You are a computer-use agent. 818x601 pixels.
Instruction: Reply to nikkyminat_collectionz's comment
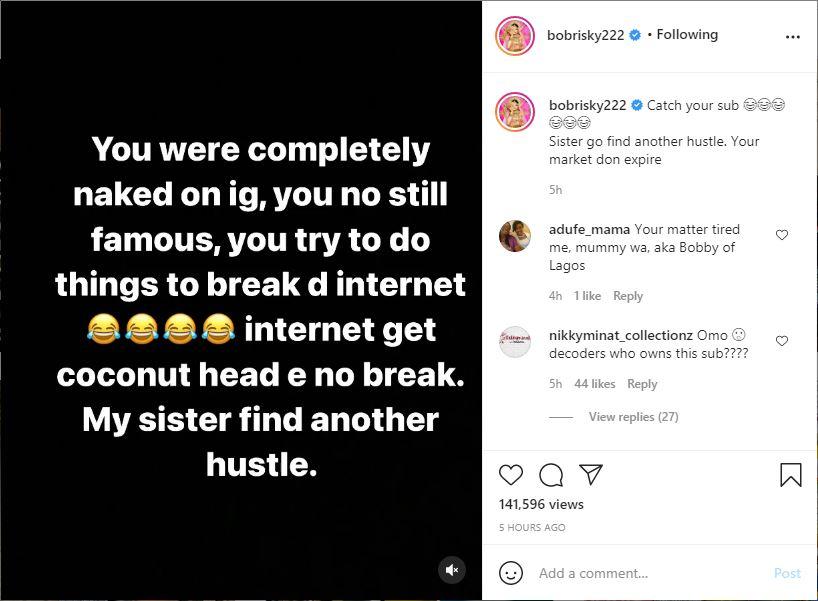click(642, 384)
